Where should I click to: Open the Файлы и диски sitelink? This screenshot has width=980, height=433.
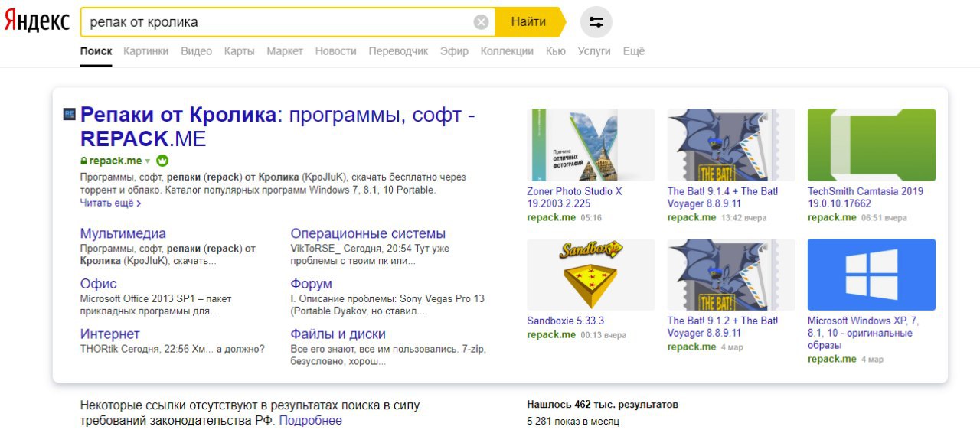[x=338, y=334]
